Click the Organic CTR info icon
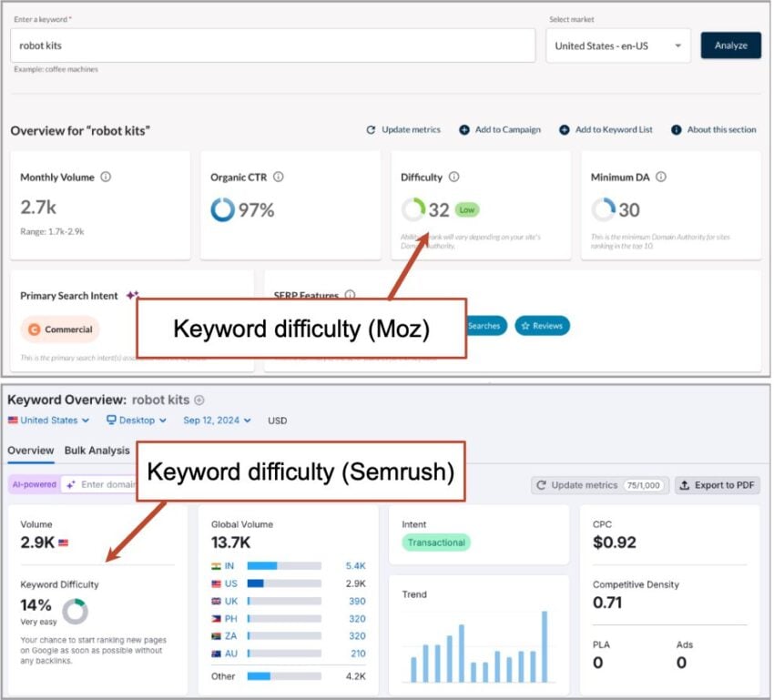The height and width of the screenshot is (700, 774). pos(279,177)
